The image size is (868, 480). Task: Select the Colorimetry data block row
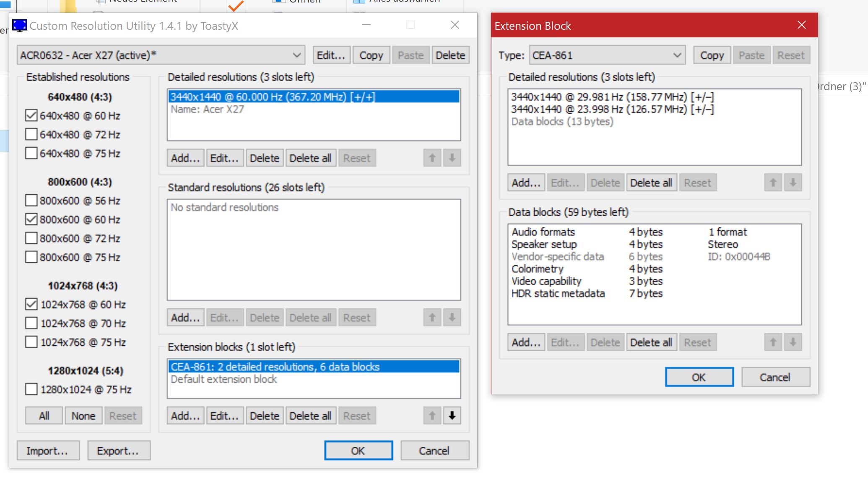pos(538,269)
